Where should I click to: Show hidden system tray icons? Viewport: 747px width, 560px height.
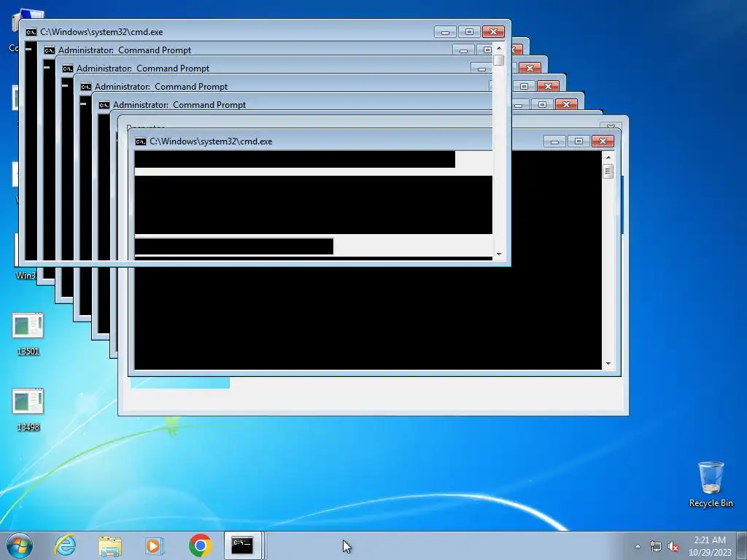[x=638, y=546]
